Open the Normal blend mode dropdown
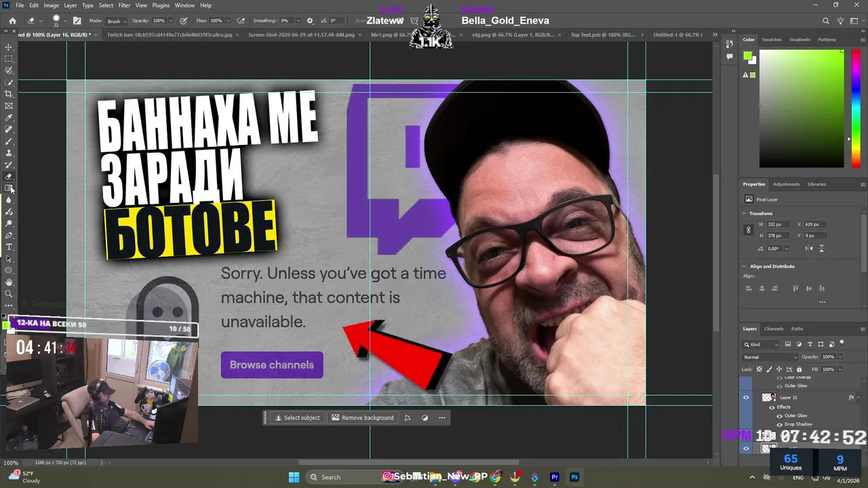868x488 pixels. pyautogui.click(x=771, y=357)
